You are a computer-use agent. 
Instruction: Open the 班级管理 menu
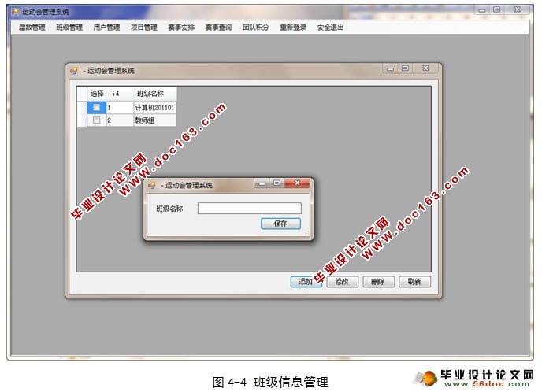(69, 28)
